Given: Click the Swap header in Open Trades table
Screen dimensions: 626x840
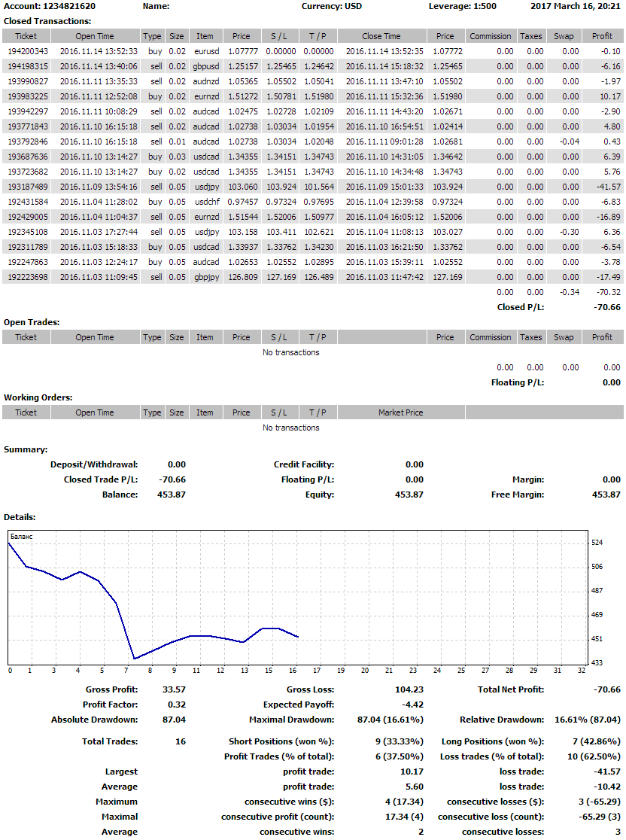Looking at the screenshot, I should (x=564, y=337).
